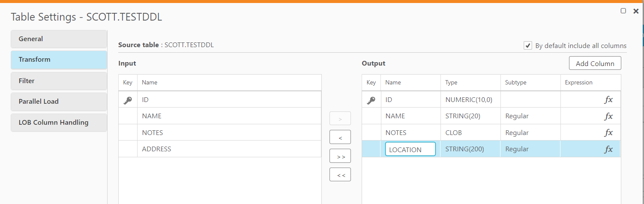Toggle By default include all columns
The image size is (644, 204).
528,45
